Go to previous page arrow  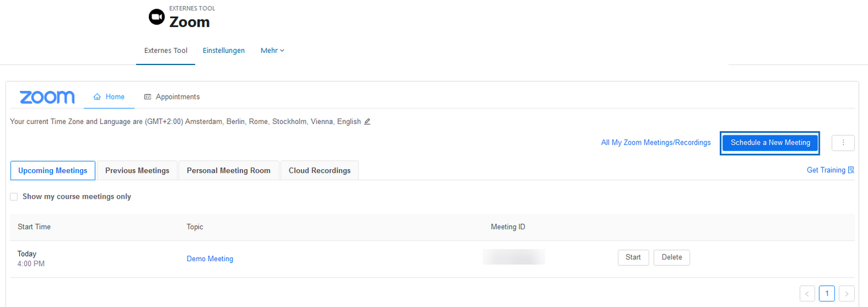pyautogui.click(x=807, y=294)
